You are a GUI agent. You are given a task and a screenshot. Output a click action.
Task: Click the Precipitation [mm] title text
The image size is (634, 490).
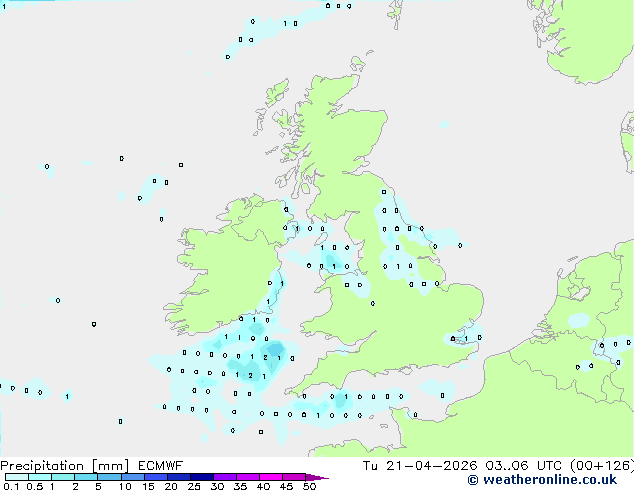(65, 466)
